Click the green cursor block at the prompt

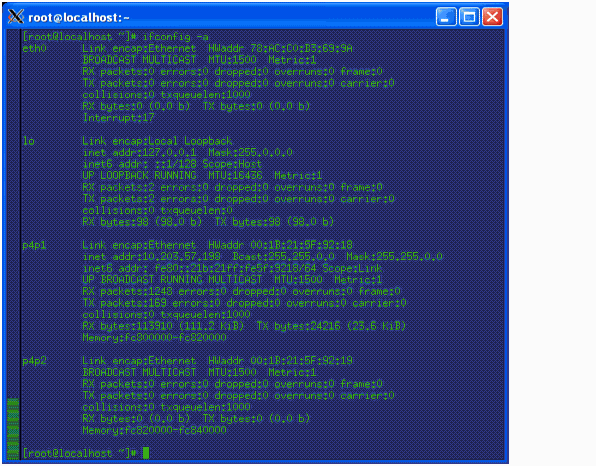[x=146, y=453]
